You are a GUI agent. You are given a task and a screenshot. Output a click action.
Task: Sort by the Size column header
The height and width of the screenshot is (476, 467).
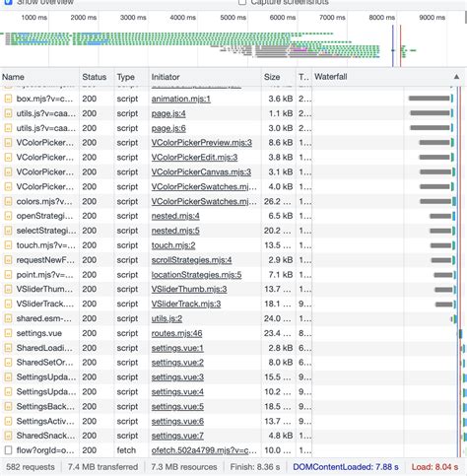click(272, 77)
